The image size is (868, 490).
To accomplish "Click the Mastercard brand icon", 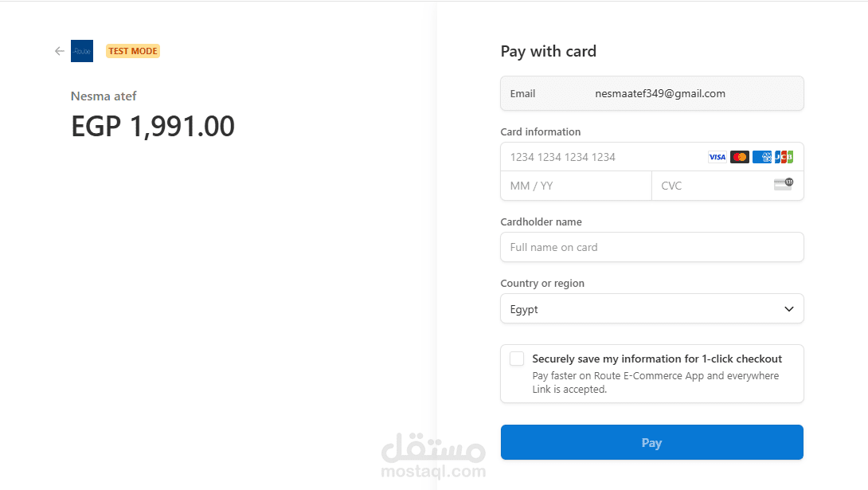I will [740, 157].
